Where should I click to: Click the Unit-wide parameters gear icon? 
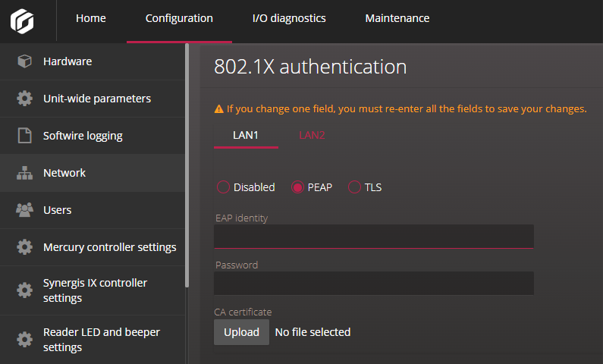(24, 99)
